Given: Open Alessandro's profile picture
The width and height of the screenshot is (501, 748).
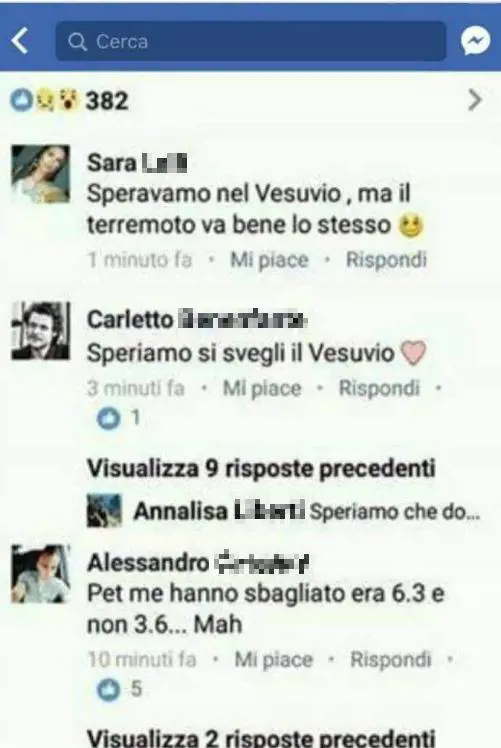Looking at the screenshot, I should (41, 574).
